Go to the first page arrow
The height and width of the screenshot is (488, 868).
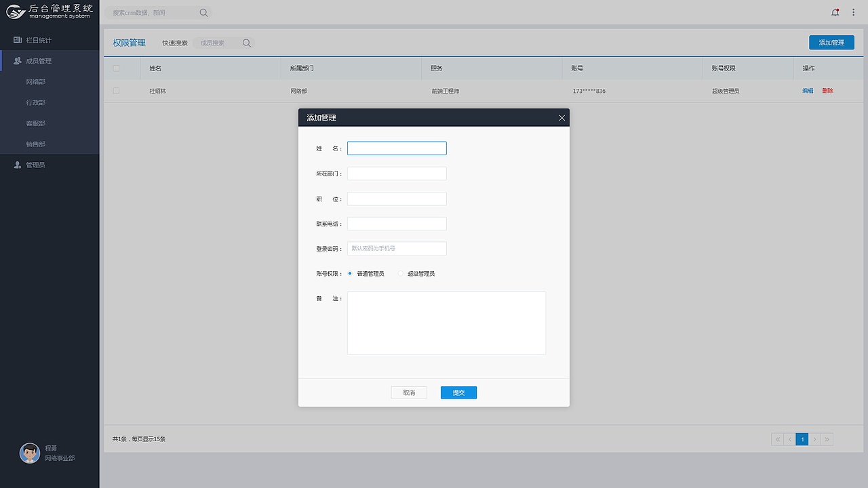778,439
